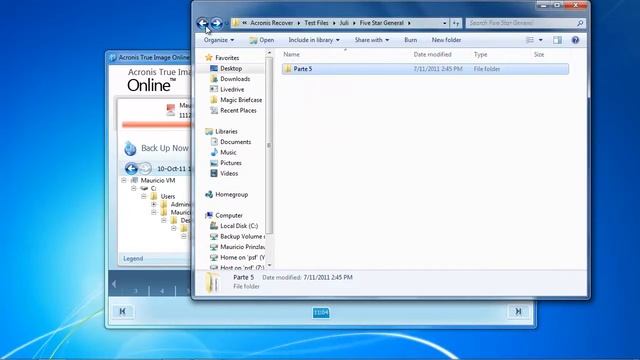Create a folder with New folder
This screenshot has width=640, height=360.
(446, 40)
